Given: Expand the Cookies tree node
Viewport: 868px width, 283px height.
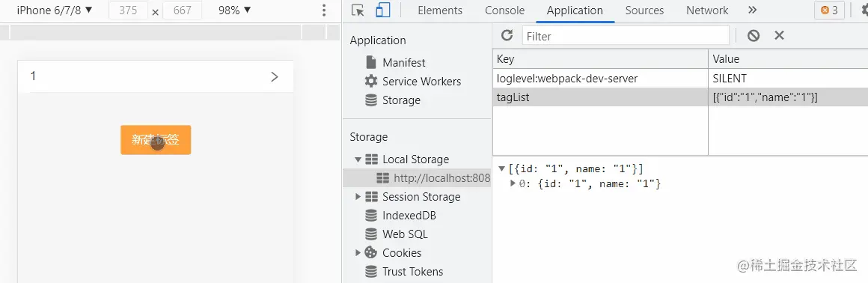Looking at the screenshot, I should coord(358,253).
